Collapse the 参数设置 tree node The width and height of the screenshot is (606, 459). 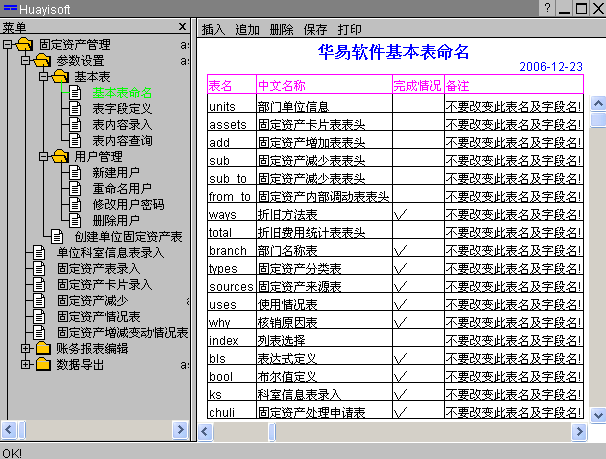coord(25,61)
